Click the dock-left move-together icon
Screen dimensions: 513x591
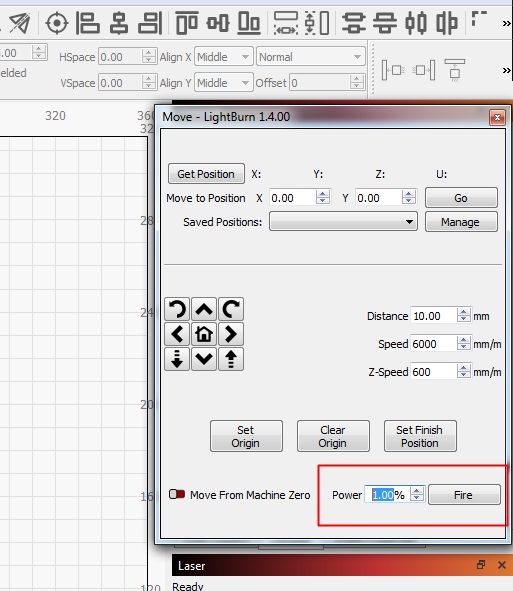(393, 70)
